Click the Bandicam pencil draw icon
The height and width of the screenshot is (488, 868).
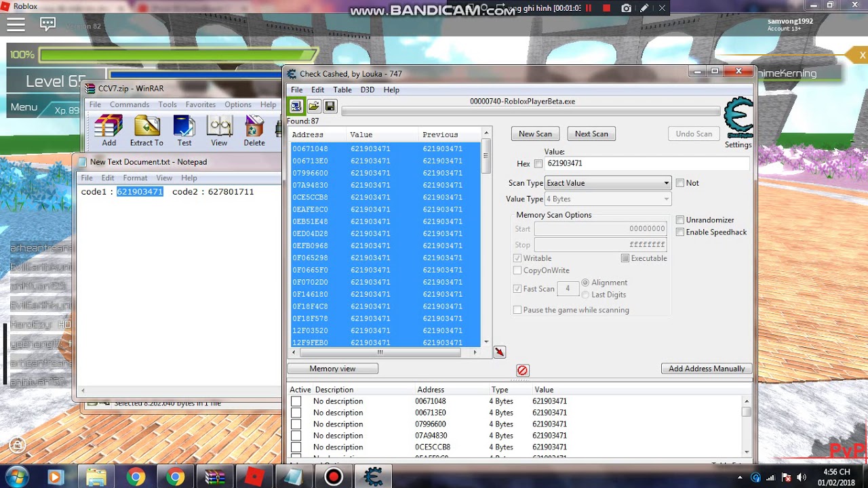(x=644, y=9)
